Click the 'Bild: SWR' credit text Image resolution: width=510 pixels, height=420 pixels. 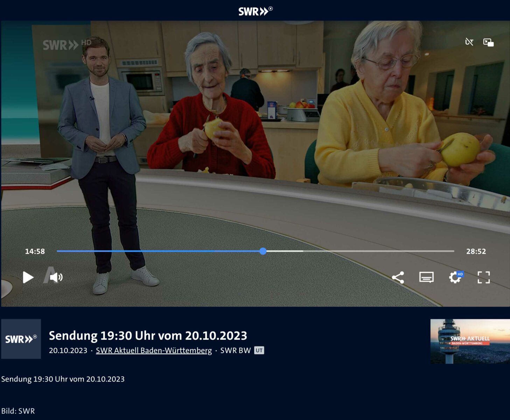pyautogui.click(x=18, y=411)
